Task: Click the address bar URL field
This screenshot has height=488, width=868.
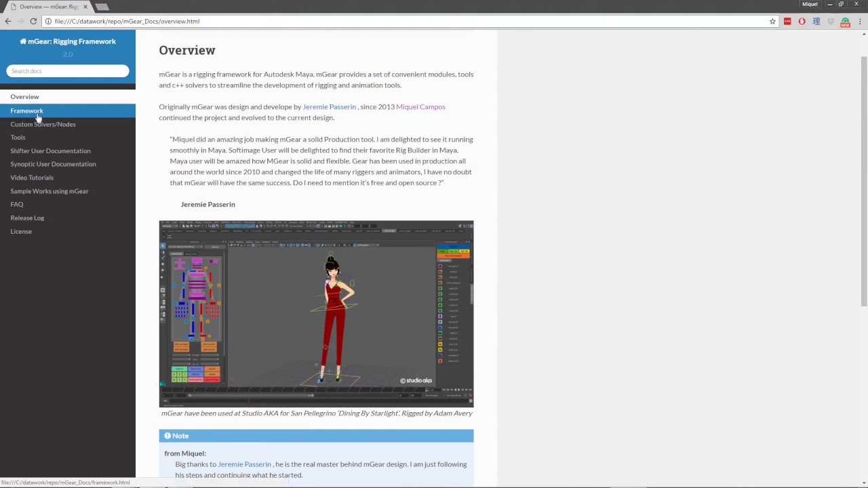Action: [x=410, y=21]
